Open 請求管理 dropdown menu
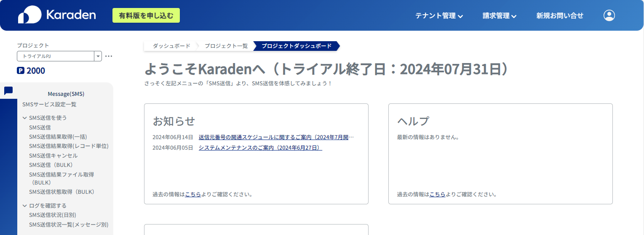Viewport: 644px width, 235px height. (500, 16)
